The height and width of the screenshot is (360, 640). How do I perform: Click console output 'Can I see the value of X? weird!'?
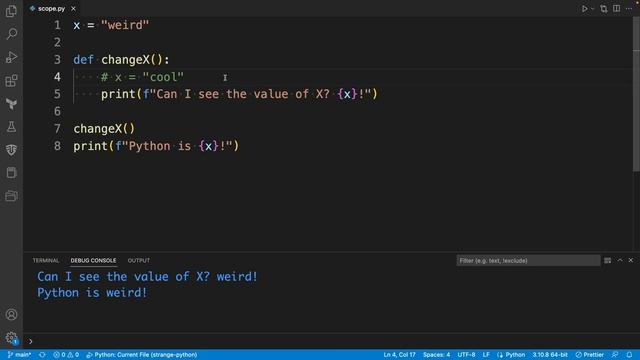[147, 277]
